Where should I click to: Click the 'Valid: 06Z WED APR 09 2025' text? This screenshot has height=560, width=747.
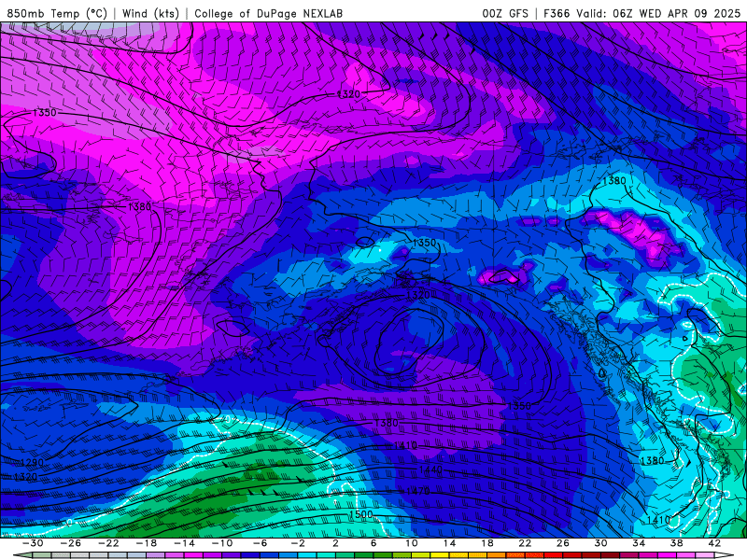coord(658,13)
